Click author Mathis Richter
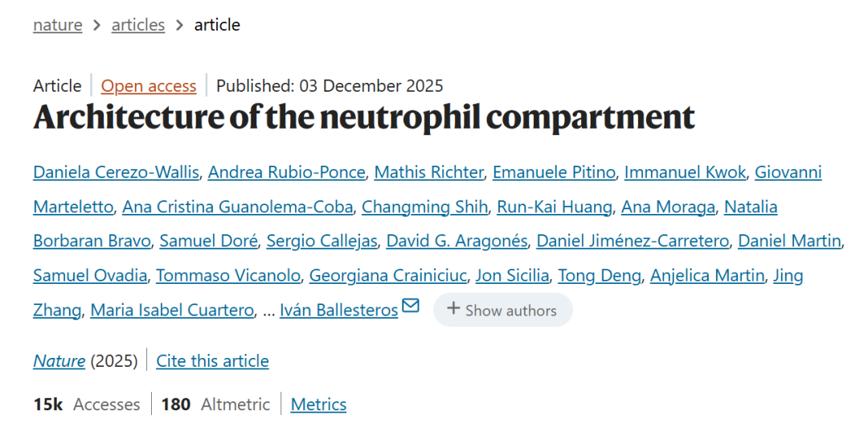This screenshot has height=432, width=868. pos(429,172)
